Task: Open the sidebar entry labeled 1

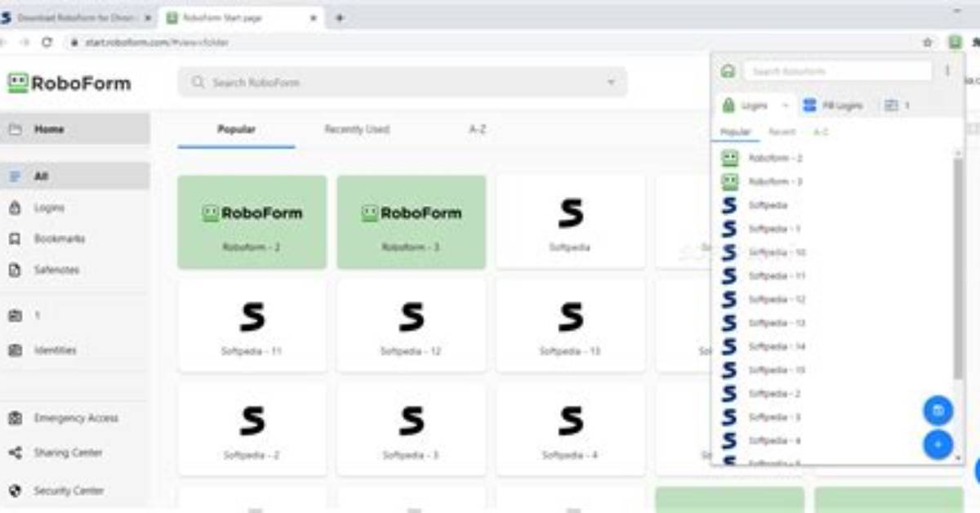Action: 74,315
